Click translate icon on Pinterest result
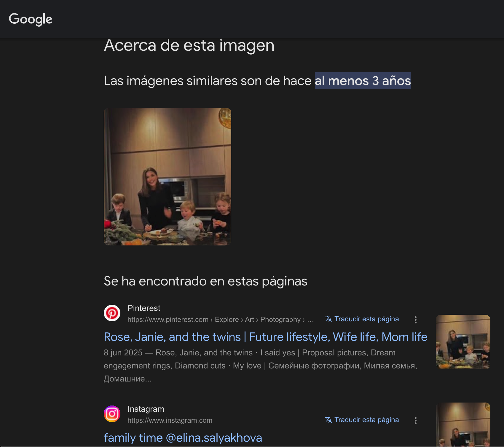This screenshot has width=504, height=447. [328, 319]
